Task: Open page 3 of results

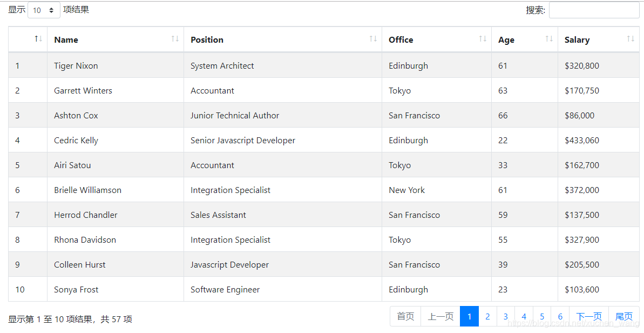Action: pyautogui.click(x=506, y=316)
